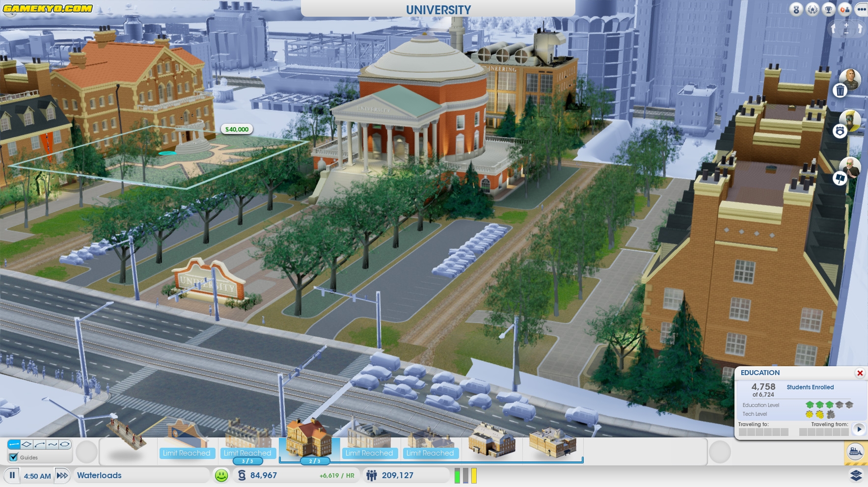Select the arc road drawing tool

pyautogui.click(x=39, y=444)
